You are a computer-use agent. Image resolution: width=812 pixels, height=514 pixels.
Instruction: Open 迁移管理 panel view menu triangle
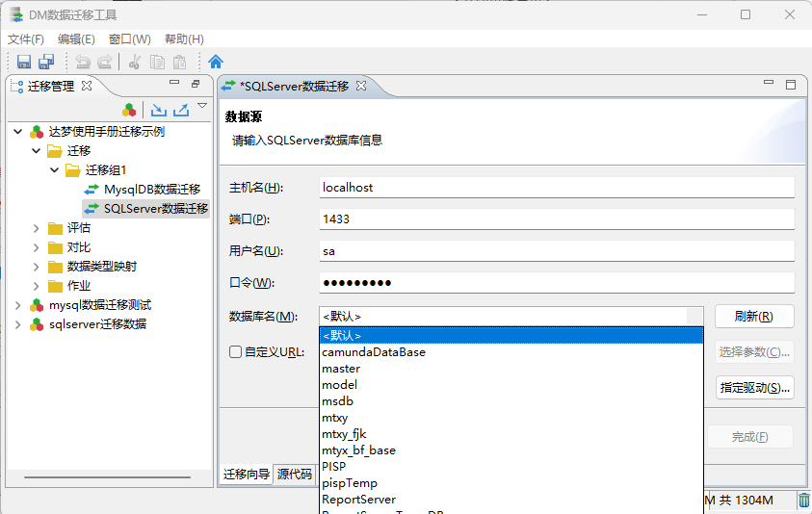click(202, 106)
